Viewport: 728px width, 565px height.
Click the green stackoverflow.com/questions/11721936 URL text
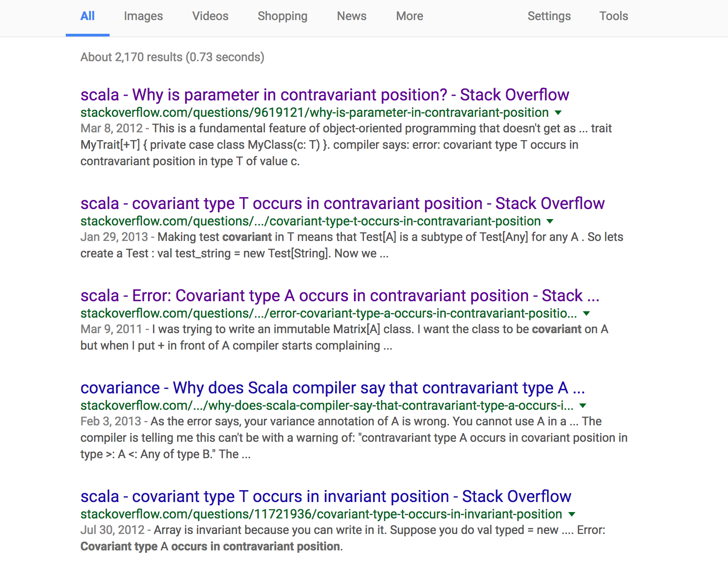point(321,514)
